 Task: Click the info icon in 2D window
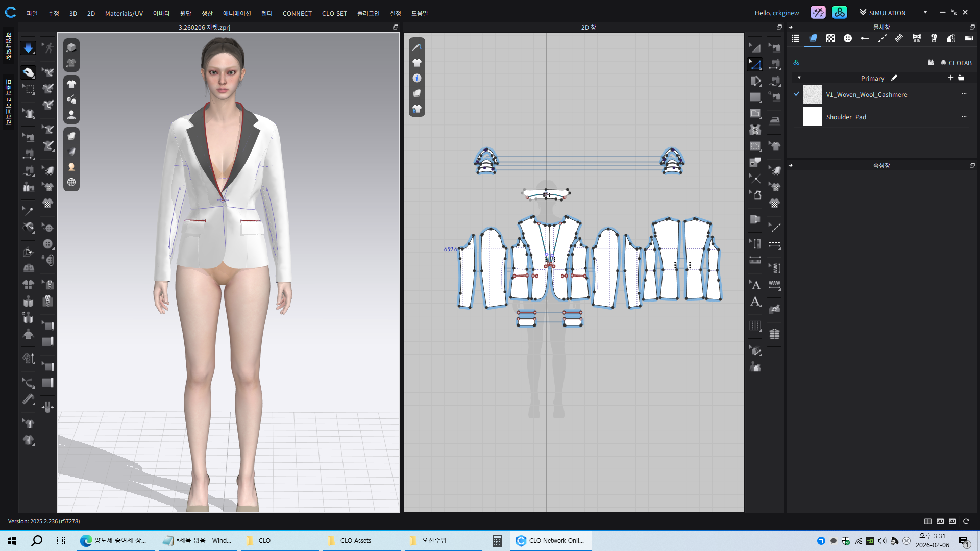click(417, 78)
